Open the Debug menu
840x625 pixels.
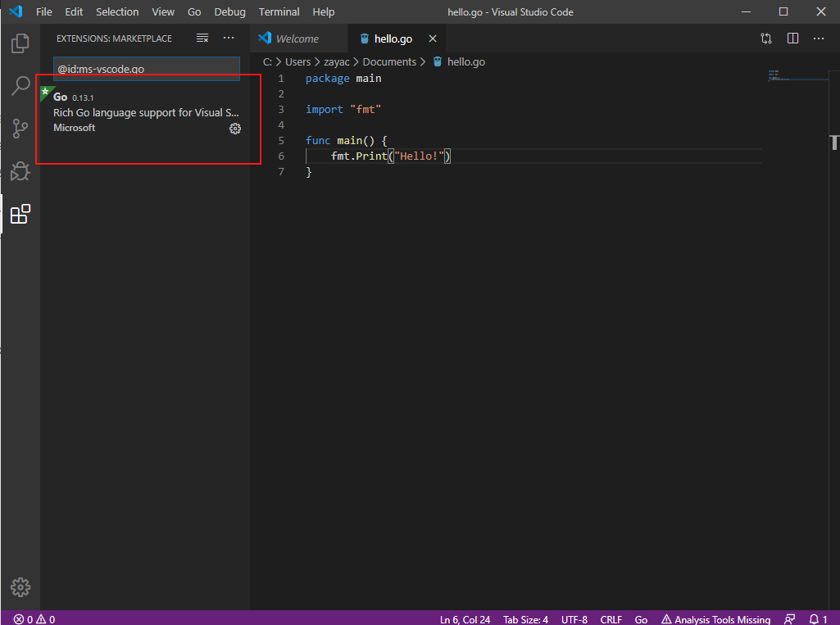pos(229,11)
